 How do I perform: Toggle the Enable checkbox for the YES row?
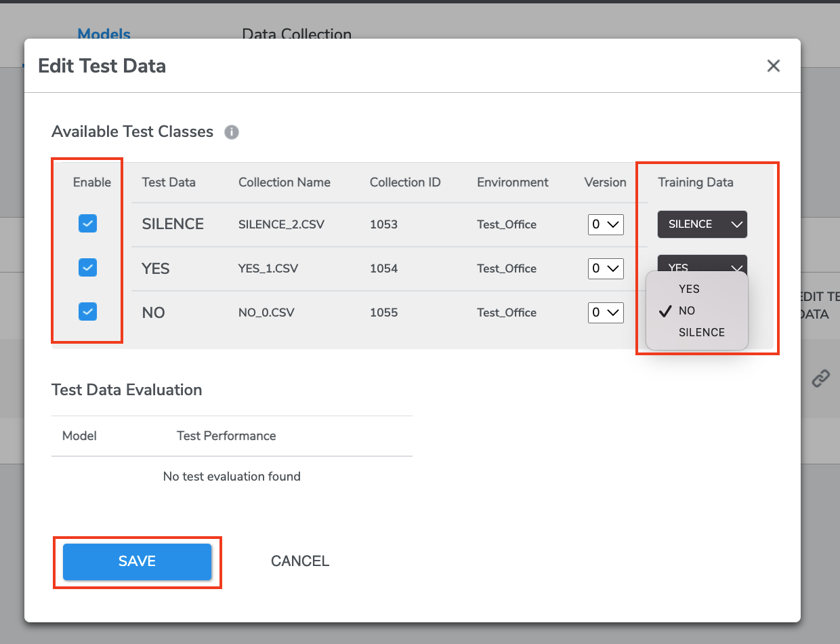[88, 268]
